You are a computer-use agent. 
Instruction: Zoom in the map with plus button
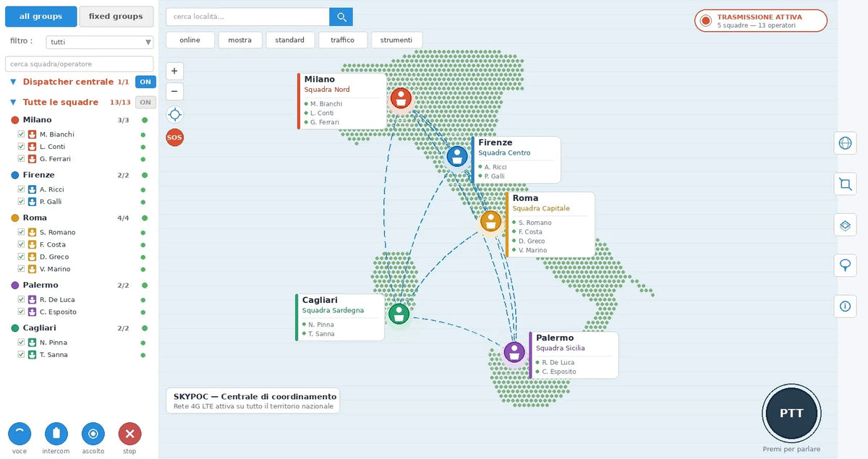click(174, 71)
